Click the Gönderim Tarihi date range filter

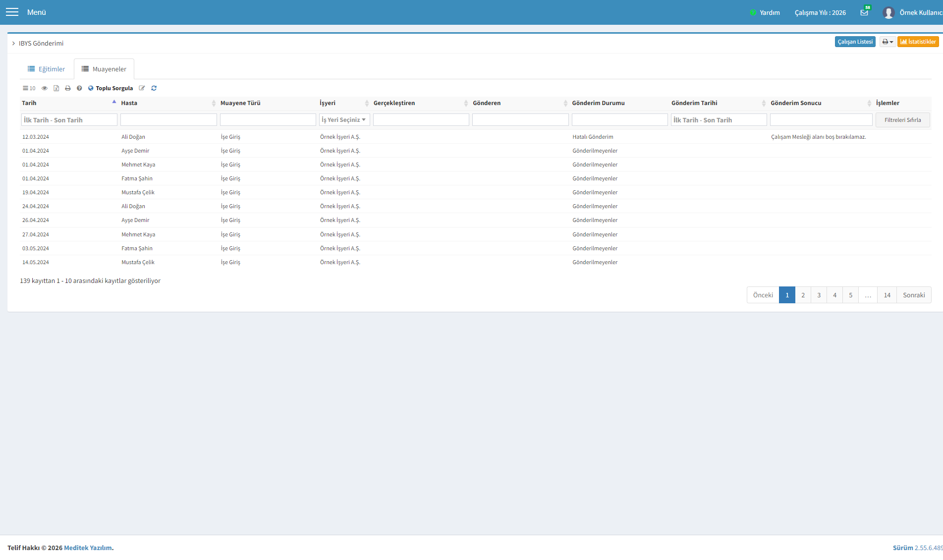(719, 120)
